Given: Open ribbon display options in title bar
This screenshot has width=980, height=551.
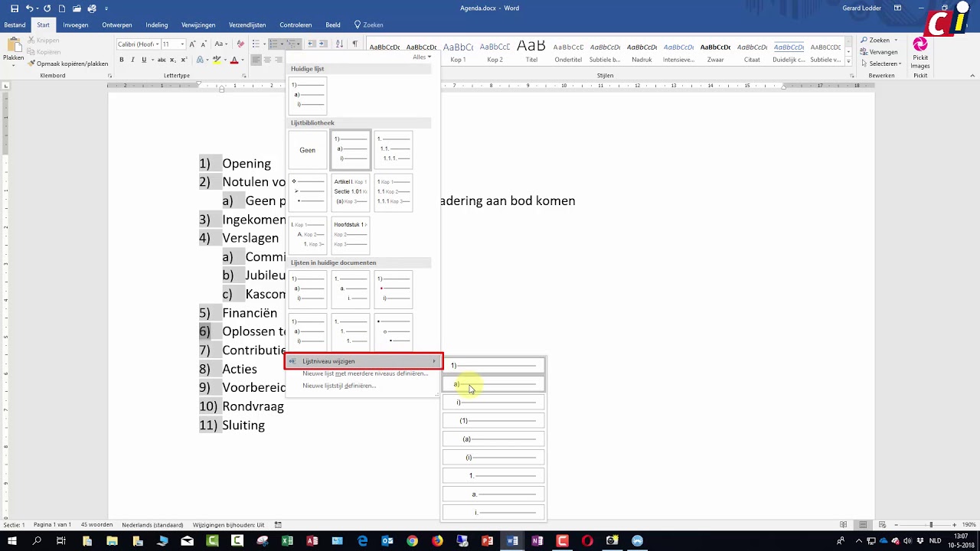Looking at the screenshot, I should click(897, 8).
